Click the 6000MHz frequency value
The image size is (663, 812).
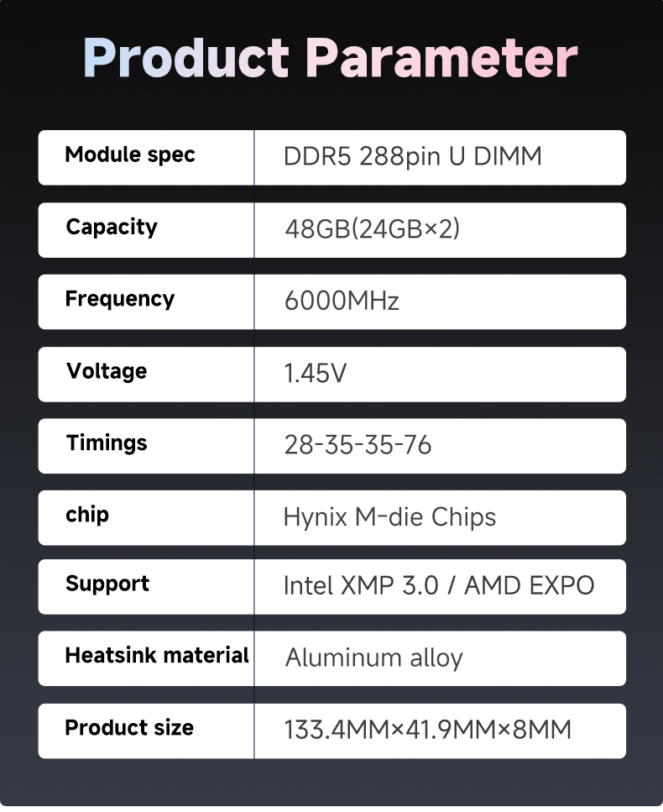(342, 301)
